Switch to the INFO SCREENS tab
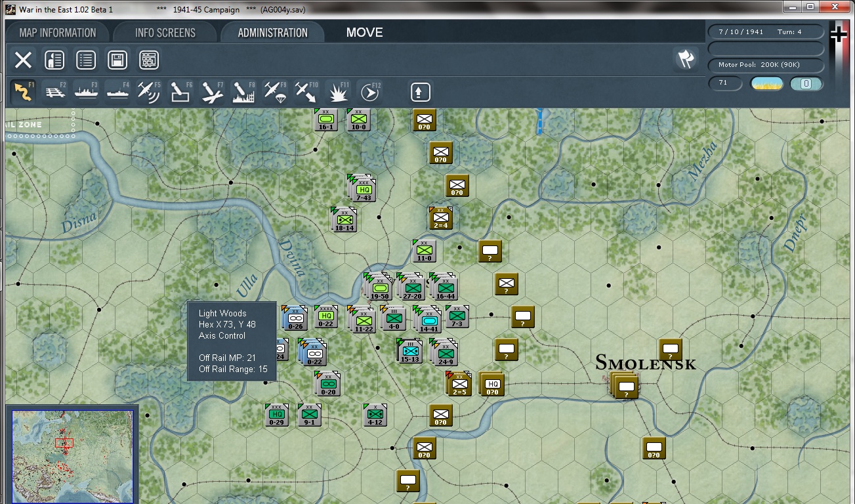Viewport: 855px width, 504px height. click(x=165, y=33)
